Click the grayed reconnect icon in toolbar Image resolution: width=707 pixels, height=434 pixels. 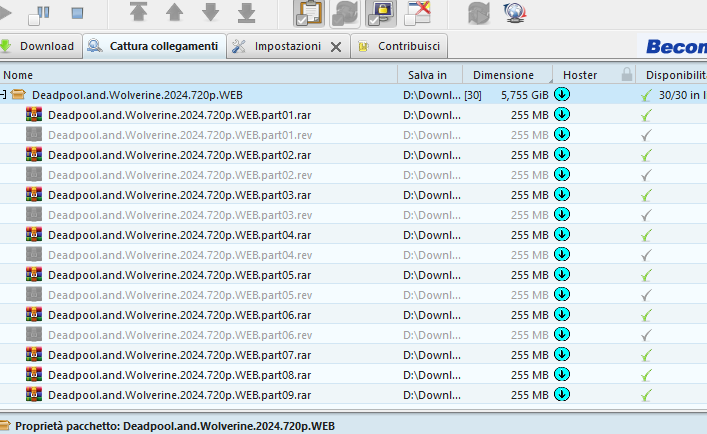tap(478, 13)
